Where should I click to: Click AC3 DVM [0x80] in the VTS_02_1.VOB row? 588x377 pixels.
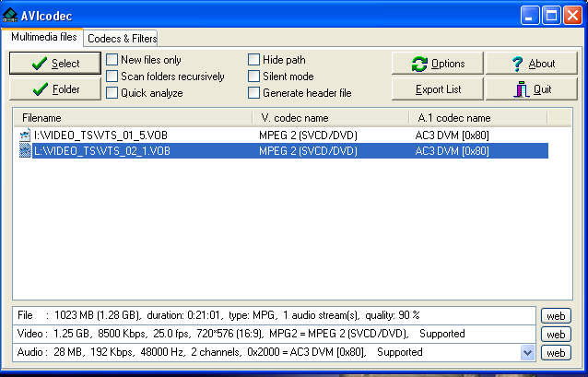coord(452,151)
